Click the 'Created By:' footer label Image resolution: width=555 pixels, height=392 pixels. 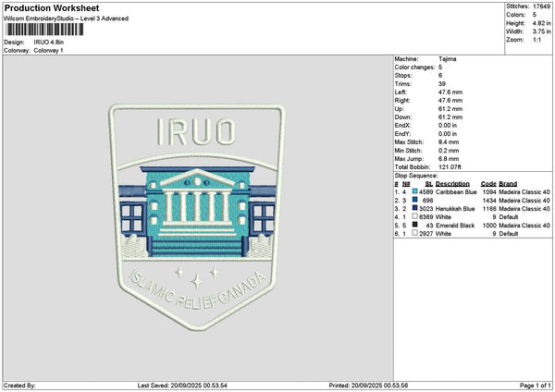point(19,386)
